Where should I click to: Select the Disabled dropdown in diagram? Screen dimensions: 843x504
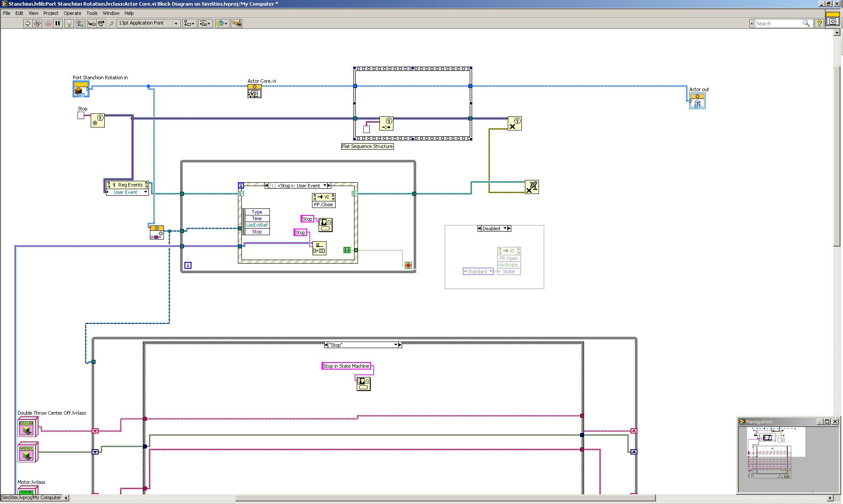tap(493, 228)
